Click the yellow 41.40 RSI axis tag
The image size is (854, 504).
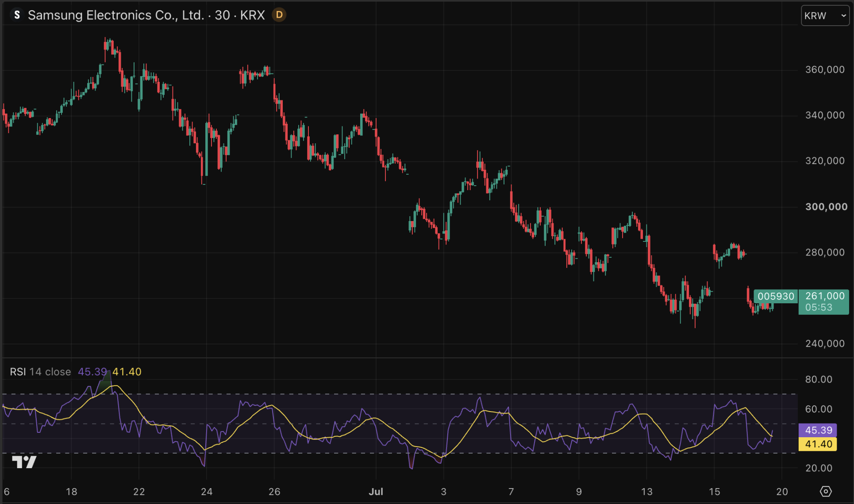point(818,444)
